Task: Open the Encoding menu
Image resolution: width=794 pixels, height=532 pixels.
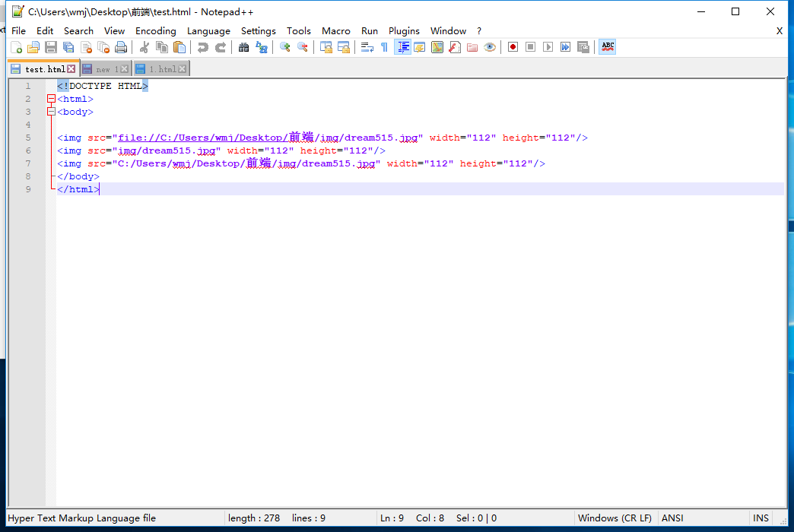Action: (155, 31)
